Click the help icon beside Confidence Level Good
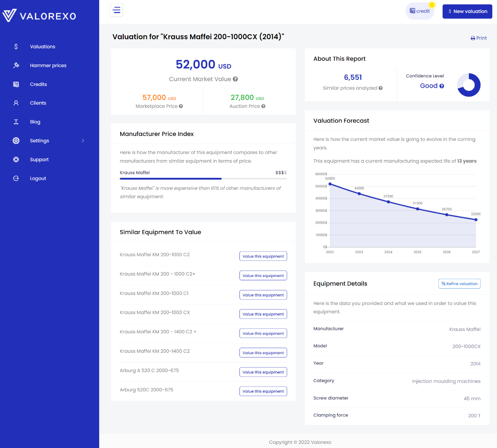Screen dimensions: 497x448 tap(442, 86)
